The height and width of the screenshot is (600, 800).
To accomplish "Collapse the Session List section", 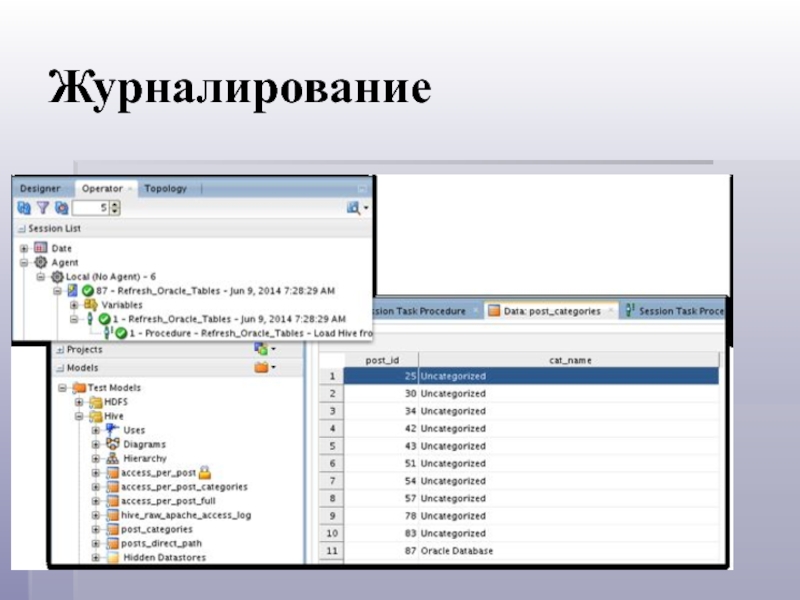I will click(x=21, y=229).
